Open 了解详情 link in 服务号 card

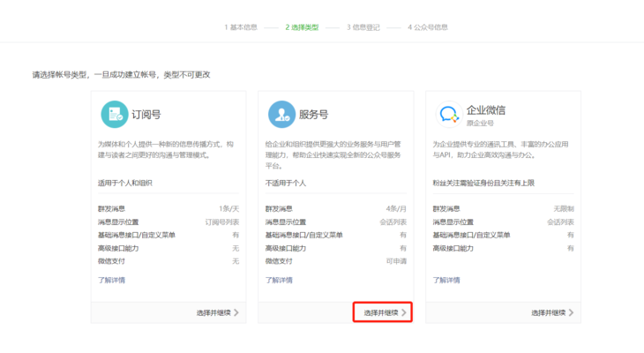279,280
